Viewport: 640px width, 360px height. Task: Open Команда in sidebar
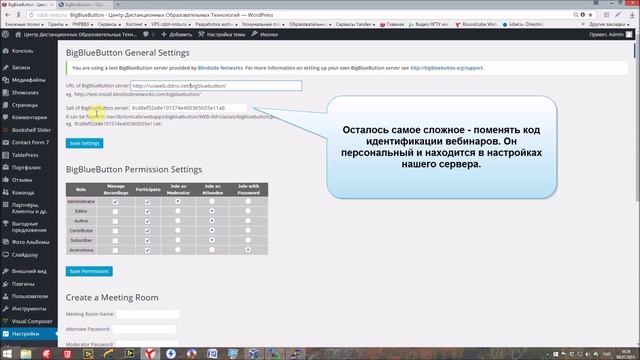point(23,192)
